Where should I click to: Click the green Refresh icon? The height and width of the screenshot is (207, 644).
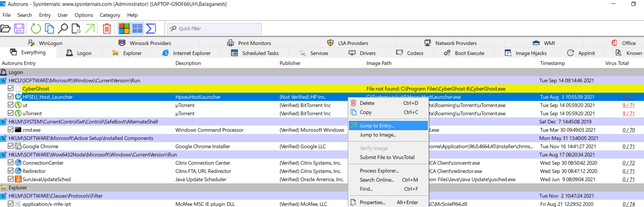[x=36, y=28]
